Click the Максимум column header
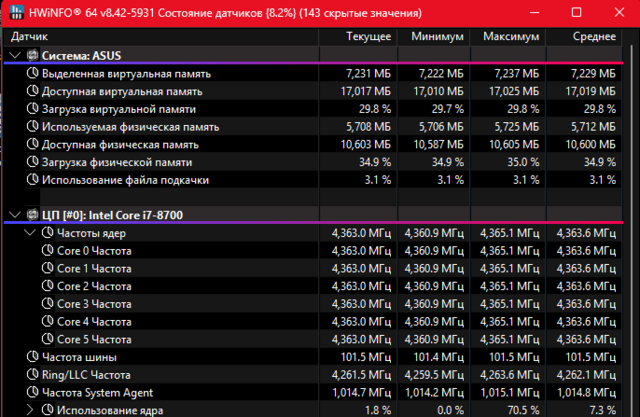The image size is (640, 417). [512, 36]
